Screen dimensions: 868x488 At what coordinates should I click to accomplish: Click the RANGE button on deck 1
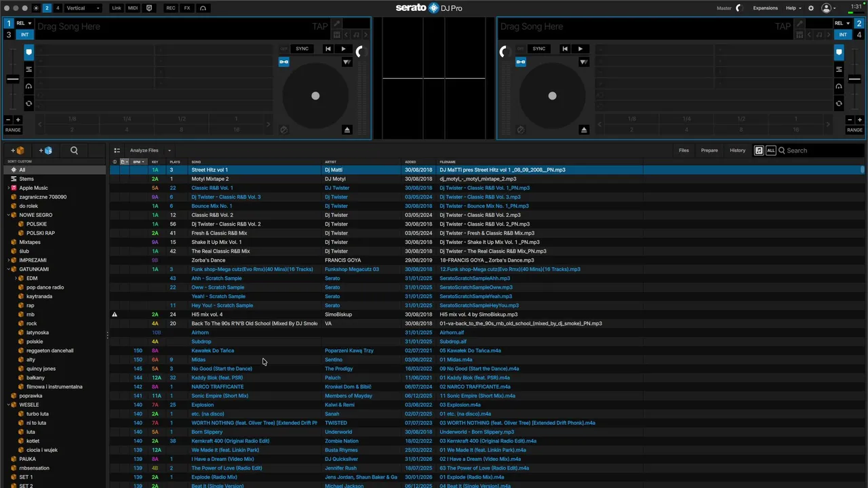pyautogui.click(x=13, y=129)
